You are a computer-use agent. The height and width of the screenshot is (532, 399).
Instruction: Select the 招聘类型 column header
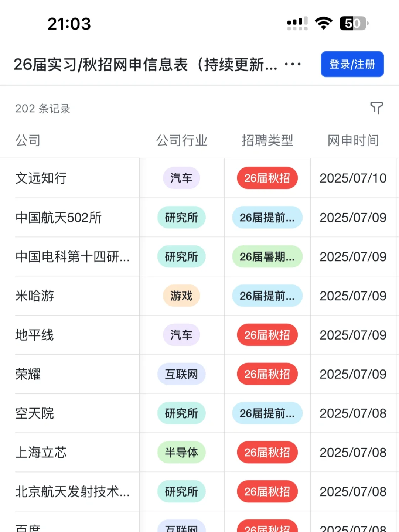(267, 140)
